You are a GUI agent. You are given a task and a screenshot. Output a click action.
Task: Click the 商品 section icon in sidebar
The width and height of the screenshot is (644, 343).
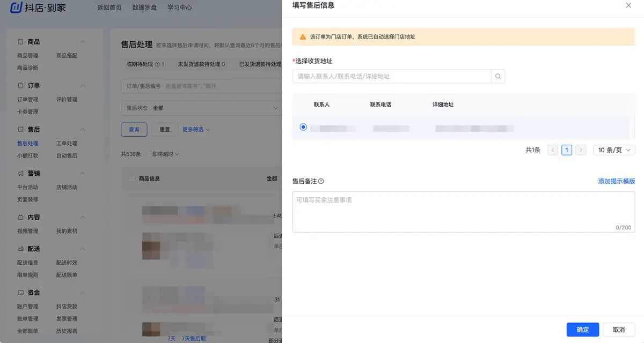[x=20, y=42]
